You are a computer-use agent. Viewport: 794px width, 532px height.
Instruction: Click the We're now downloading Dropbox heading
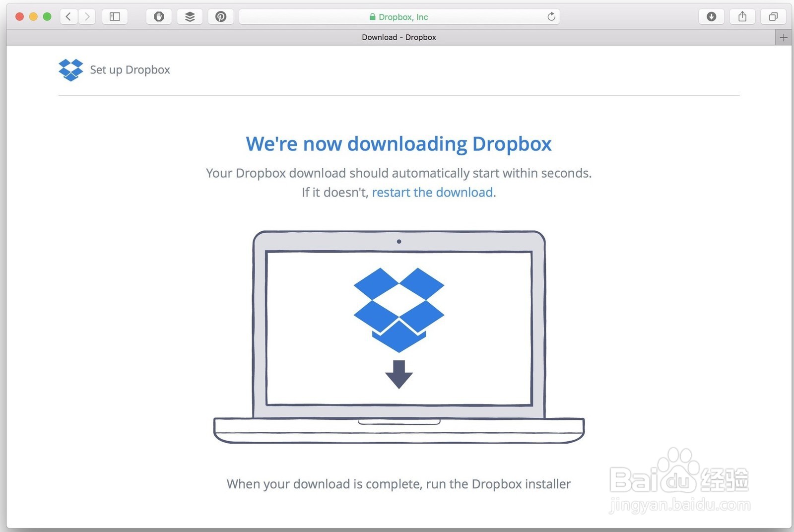coord(398,144)
